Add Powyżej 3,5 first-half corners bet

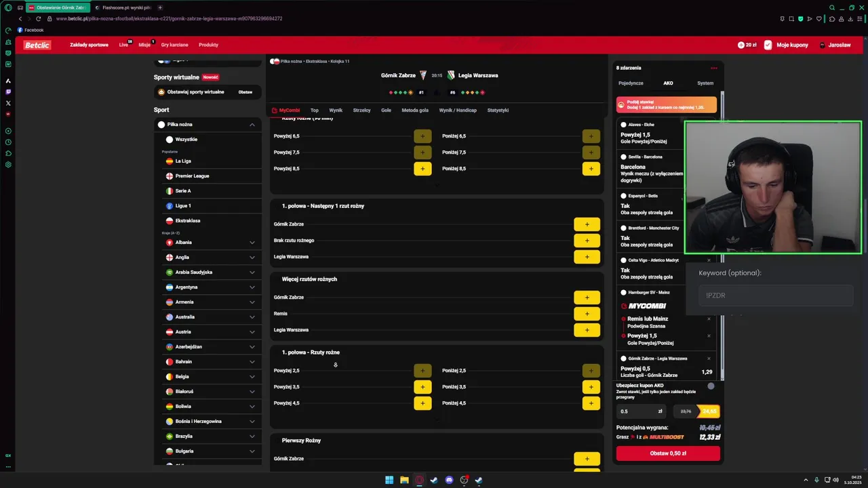tap(422, 387)
